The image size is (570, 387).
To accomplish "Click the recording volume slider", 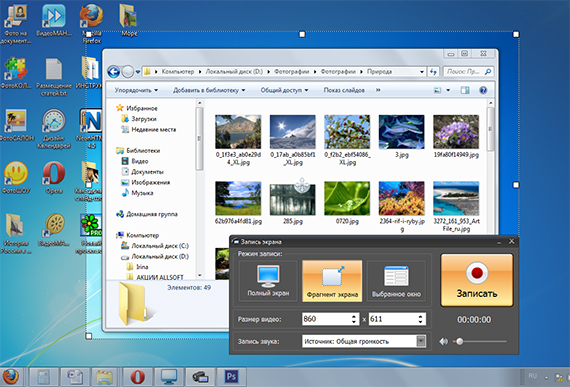I will (480, 342).
